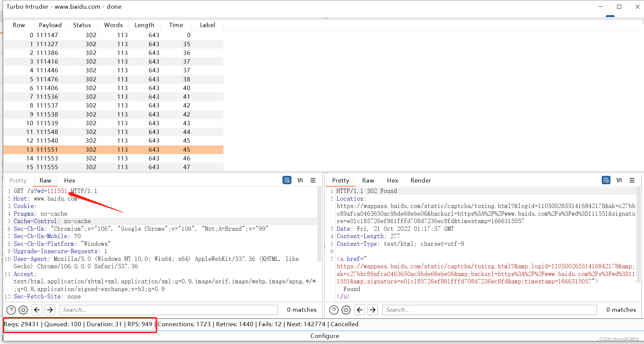Screen dimensions: 644x344
Task: Maximize the Turbo Intruder window
Action: coord(619,7)
